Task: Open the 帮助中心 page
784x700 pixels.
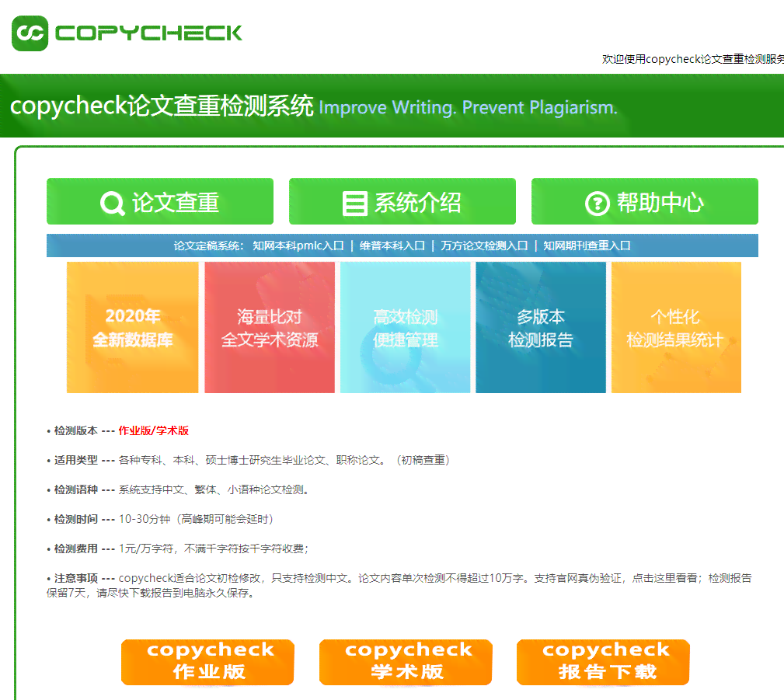Action: [x=645, y=201]
